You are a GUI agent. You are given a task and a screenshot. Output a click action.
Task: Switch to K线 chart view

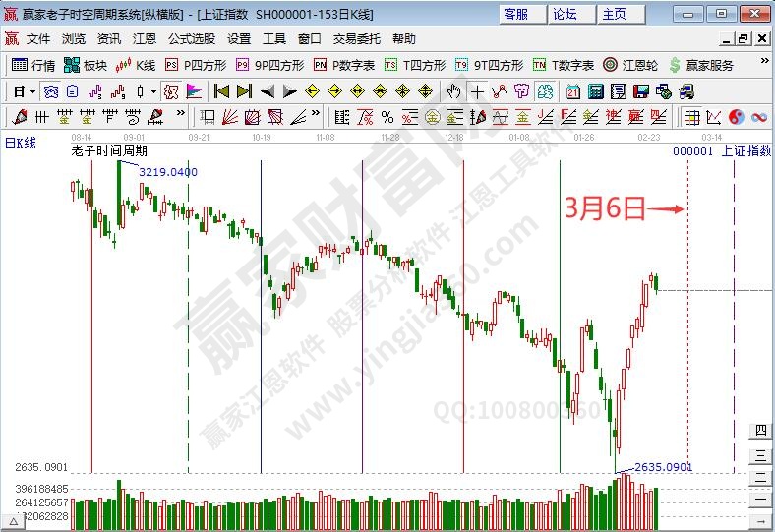click(136, 65)
